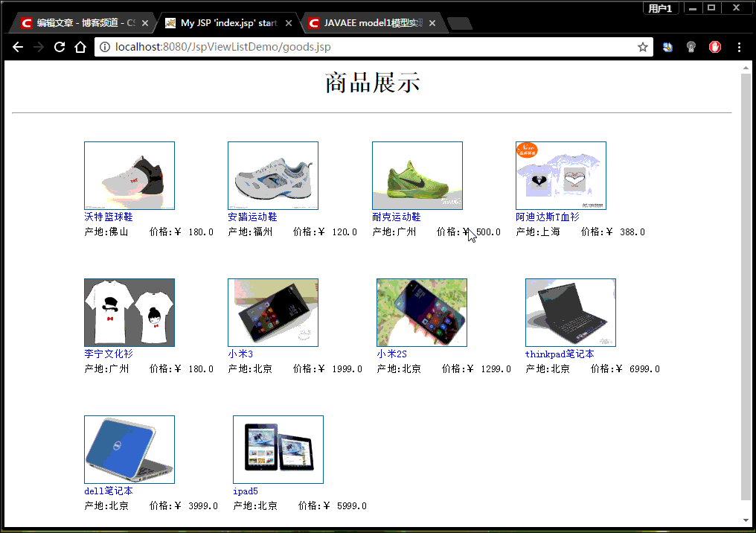Close the My JSP index.jsp tab
Image resolution: width=756 pixels, height=533 pixels.
click(288, 23)
